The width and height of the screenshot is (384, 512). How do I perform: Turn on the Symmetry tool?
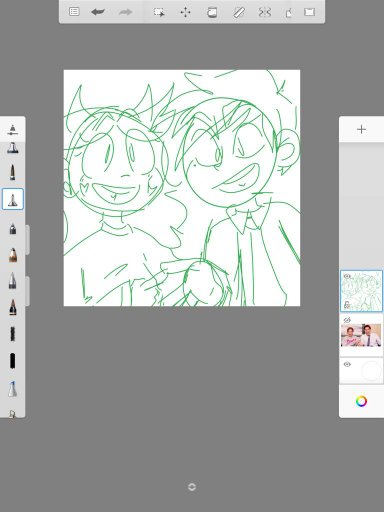265,12
